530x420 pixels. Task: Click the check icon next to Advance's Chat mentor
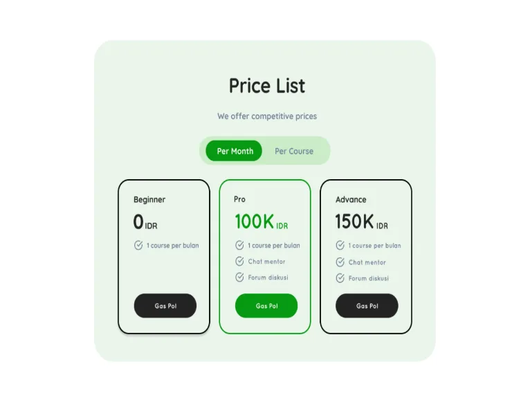coord(340,262)
